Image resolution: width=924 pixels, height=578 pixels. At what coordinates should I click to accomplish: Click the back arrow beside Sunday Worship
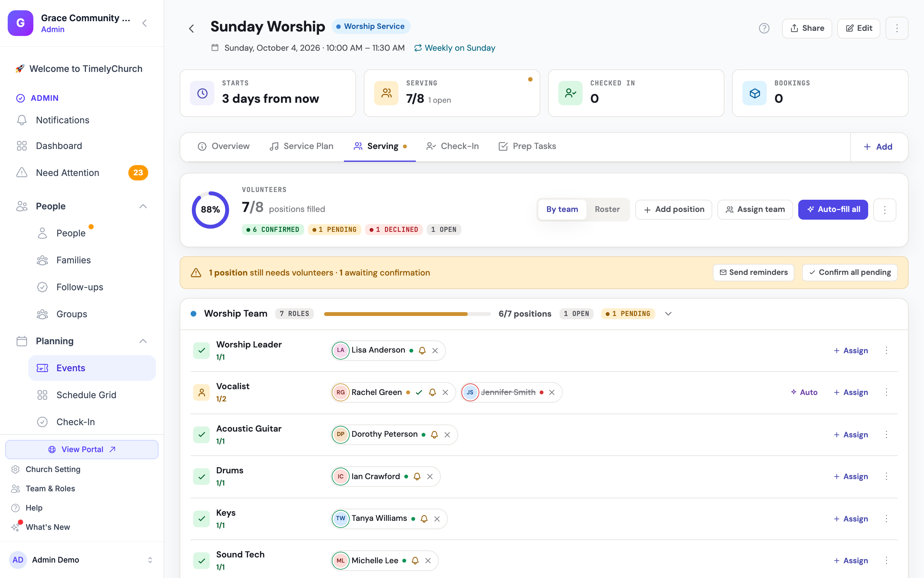[x=191, y=28]
